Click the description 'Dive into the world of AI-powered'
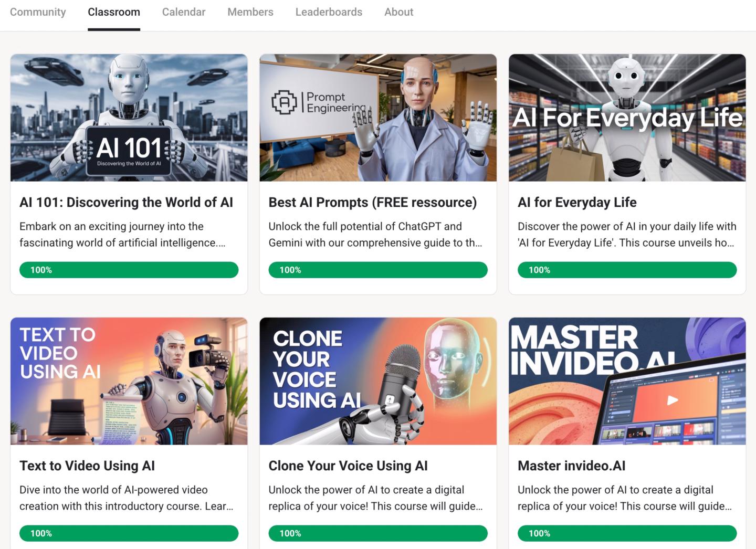 (127, 498)
